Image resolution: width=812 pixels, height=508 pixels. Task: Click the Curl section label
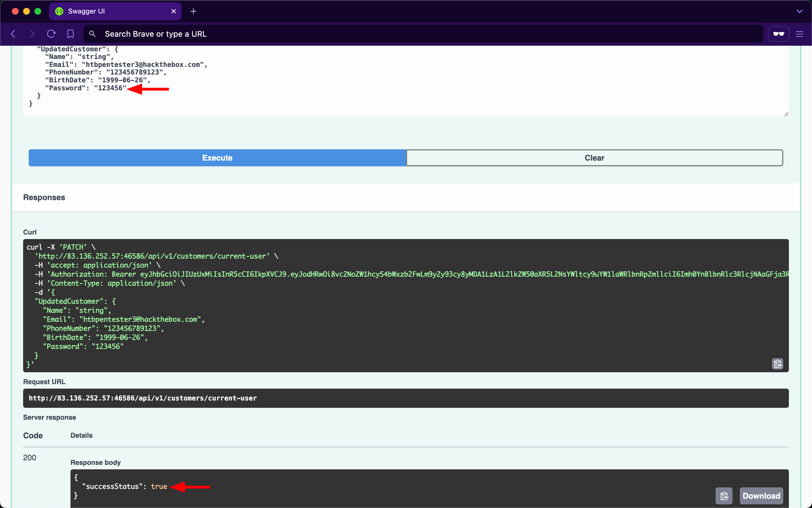30,232
